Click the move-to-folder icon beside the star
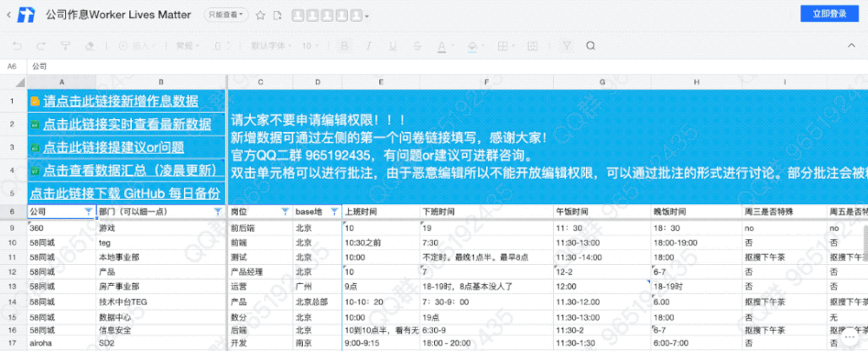Screen dimensions: 868x351 click(278, 15)
